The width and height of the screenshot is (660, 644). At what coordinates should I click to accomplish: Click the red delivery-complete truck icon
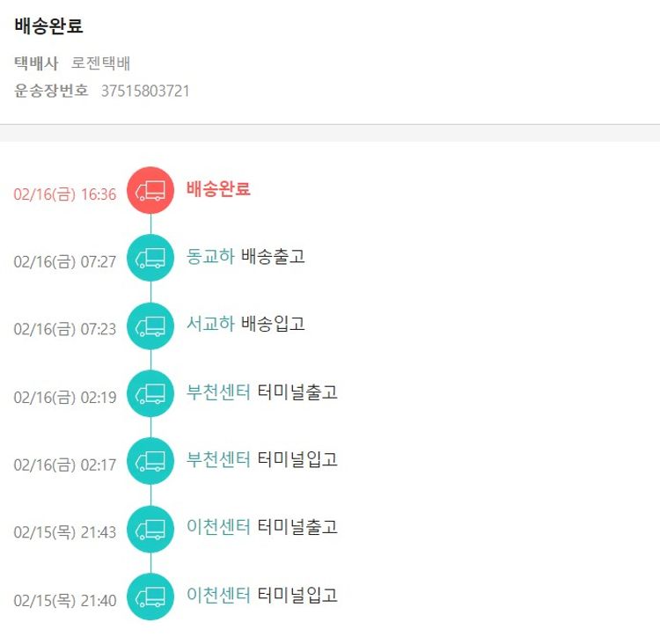150,190
